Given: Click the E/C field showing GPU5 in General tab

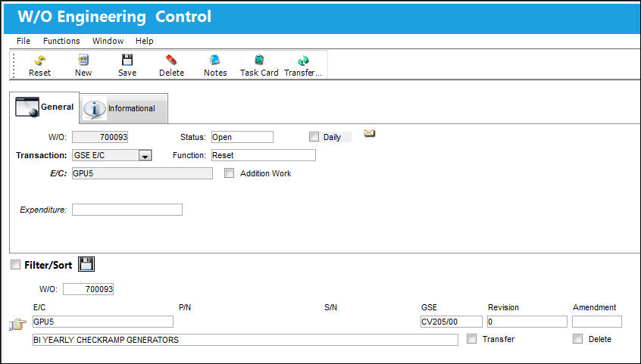Looking at the screenshot, I should tap(142, 173).
